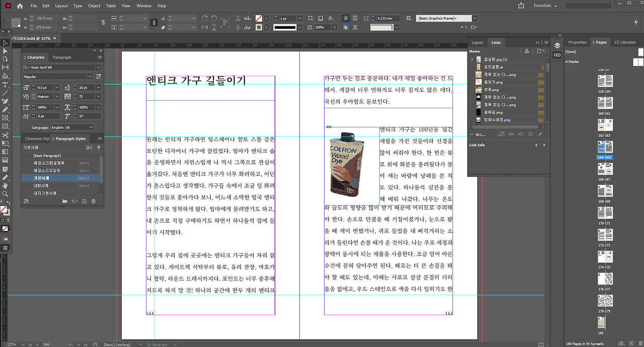The image size is (644, 347).
Task: Toggle constrain proportions for scaling link
Action: pos(154,23)
